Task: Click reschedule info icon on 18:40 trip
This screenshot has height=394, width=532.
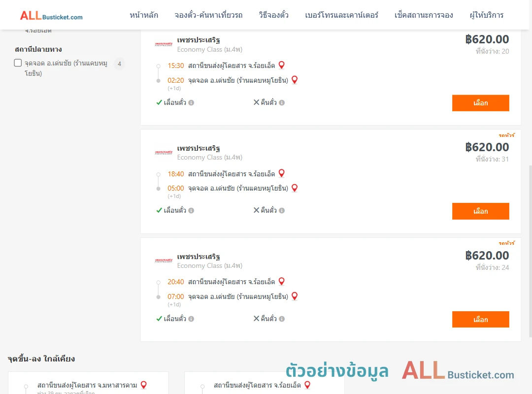Action: pyautogui.click(x=191, y=210)
